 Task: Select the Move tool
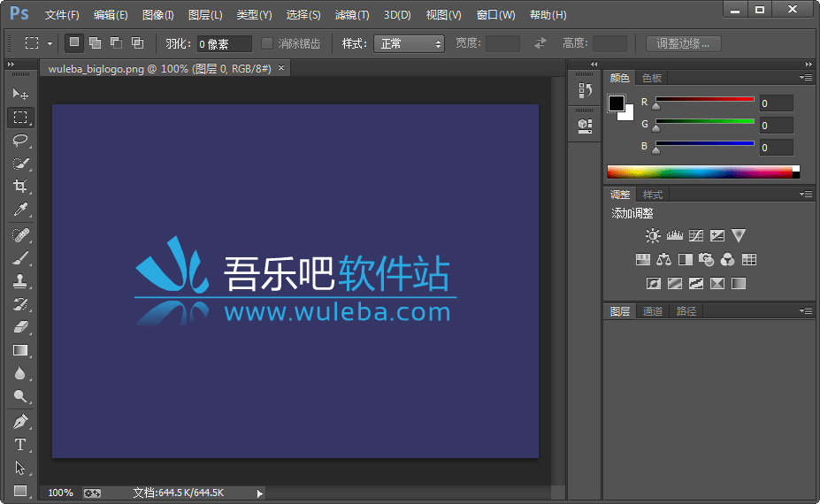click(x=20, y=94)
